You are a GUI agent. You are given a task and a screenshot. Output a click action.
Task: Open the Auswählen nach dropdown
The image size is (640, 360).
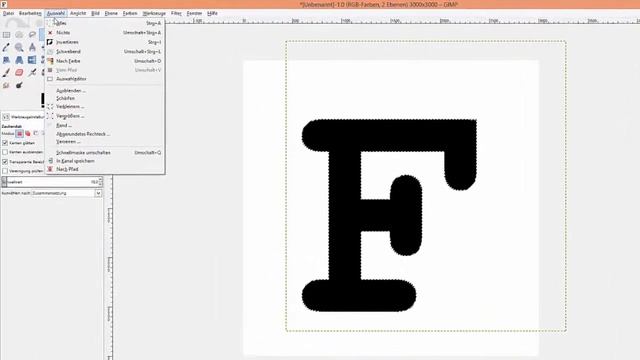[67, 193]
